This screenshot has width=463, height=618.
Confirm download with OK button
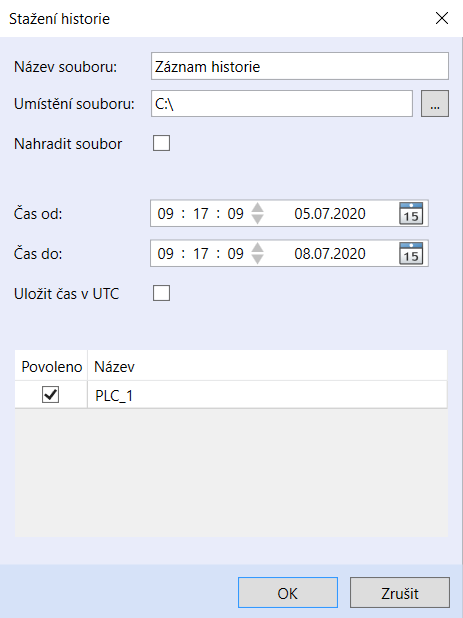click(288, 593)
